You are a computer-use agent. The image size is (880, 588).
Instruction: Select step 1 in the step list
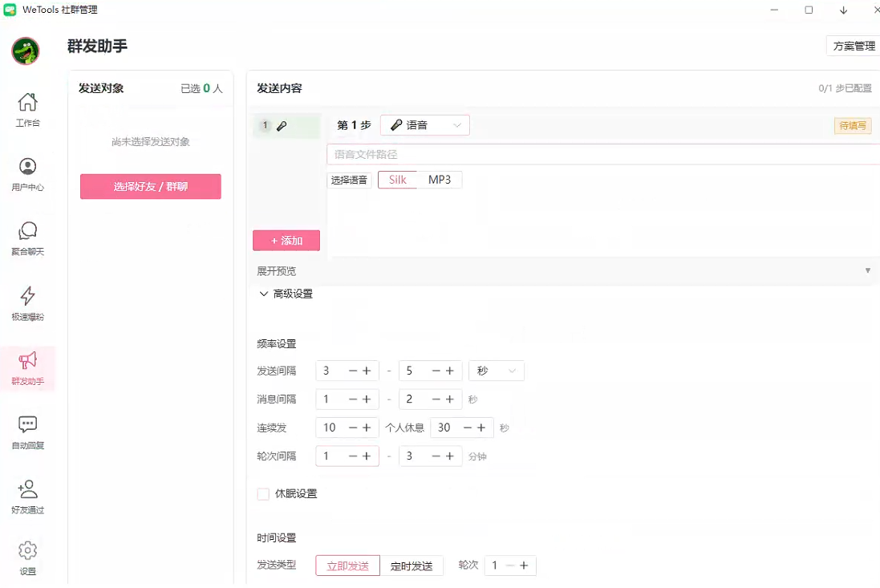click(x=286, y=126)
